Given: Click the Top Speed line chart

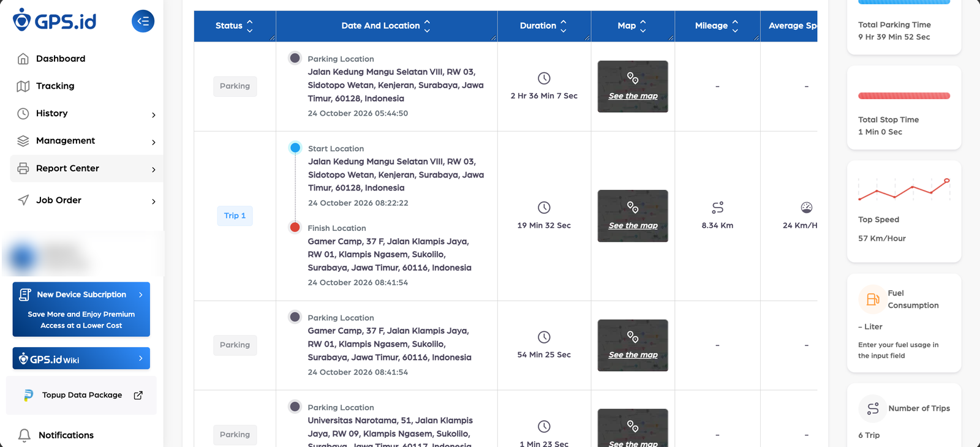Looking at the screenshot, I should click(904, 189).
